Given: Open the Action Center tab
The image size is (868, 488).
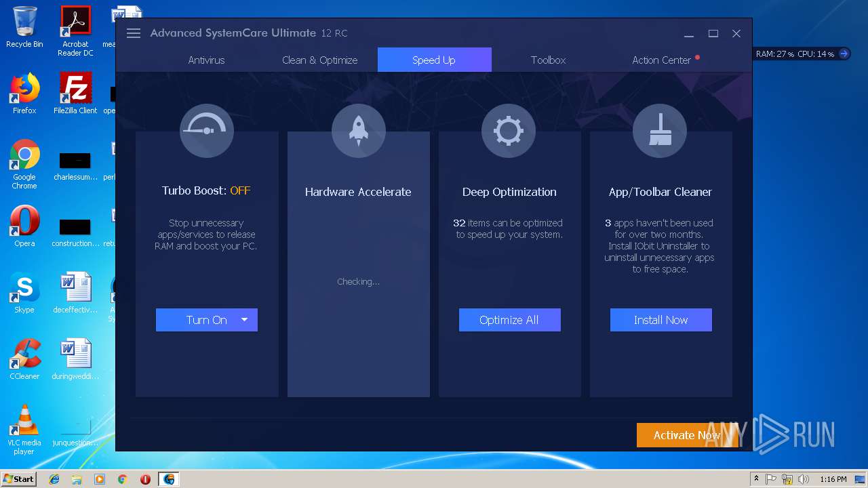Looking at the screenshot, I should (x=662, y=60).
